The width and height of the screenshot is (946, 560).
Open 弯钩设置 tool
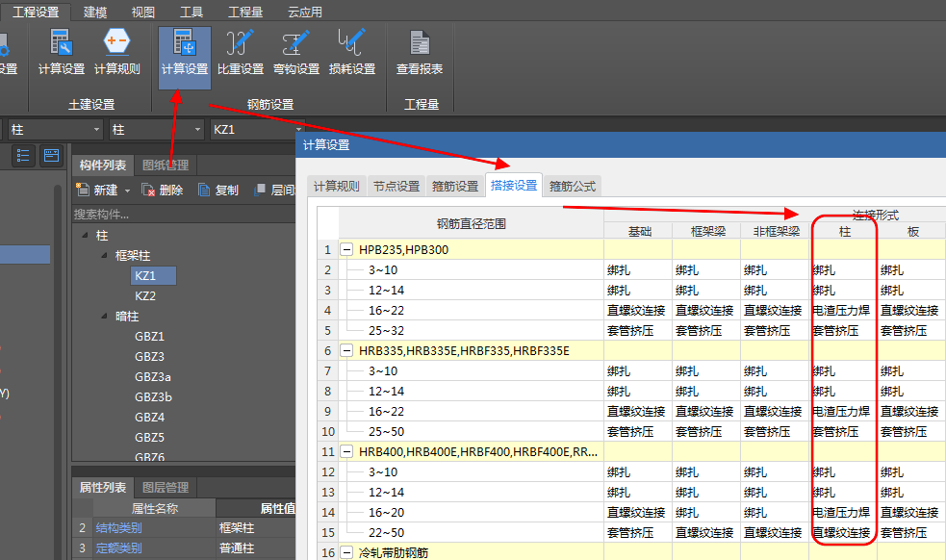[x=296, y=53]
